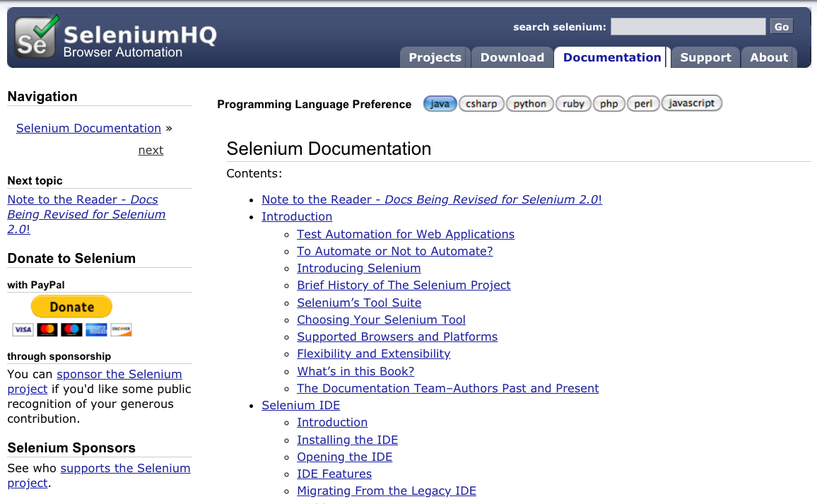Open the PayPal Donate button
The height and width of the screenshot is (504, 817).
(71, 306)
